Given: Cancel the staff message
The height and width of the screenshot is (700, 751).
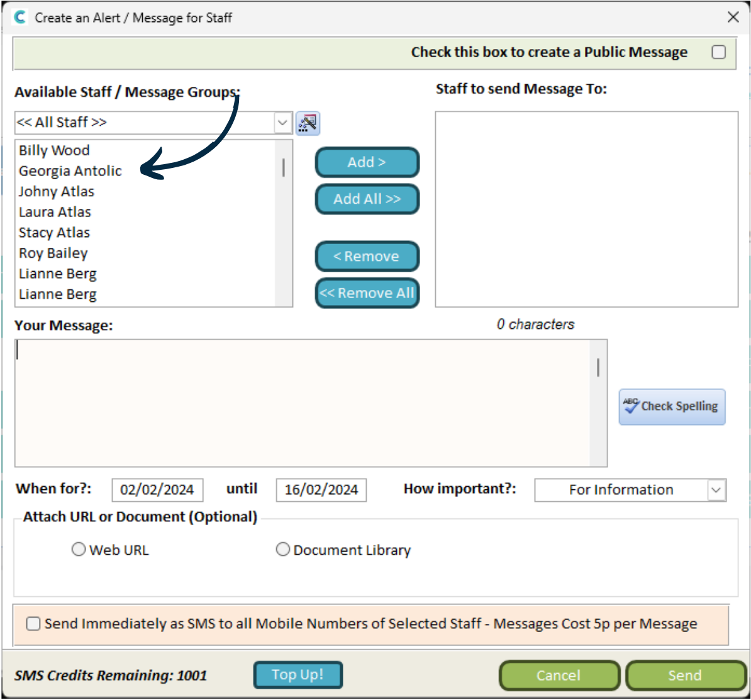Looking at the screenshot, I should [x=559, y=675].
